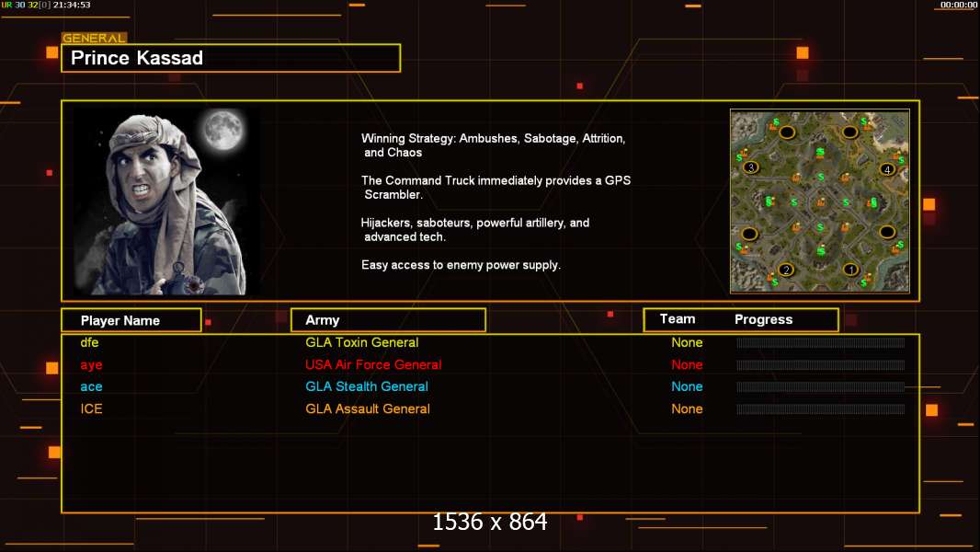Click GLA Assault General army entry
Image resolution: width=980 pixels, height=552 pixels.
coord(368,408)
